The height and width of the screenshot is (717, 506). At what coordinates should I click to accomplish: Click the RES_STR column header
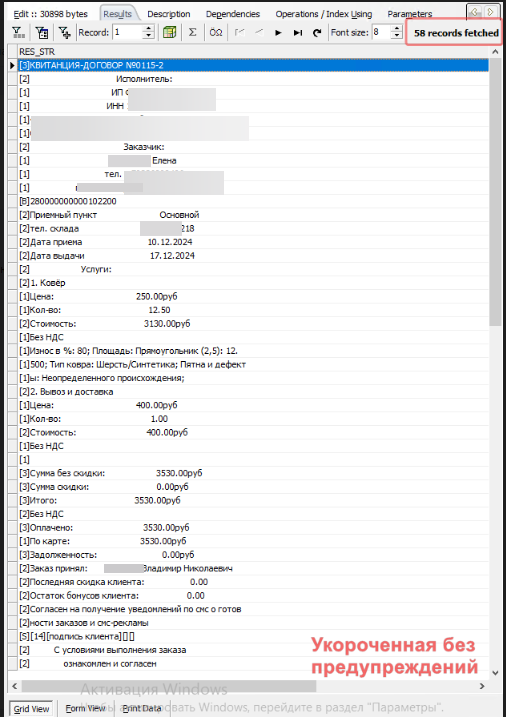[253, 52]
